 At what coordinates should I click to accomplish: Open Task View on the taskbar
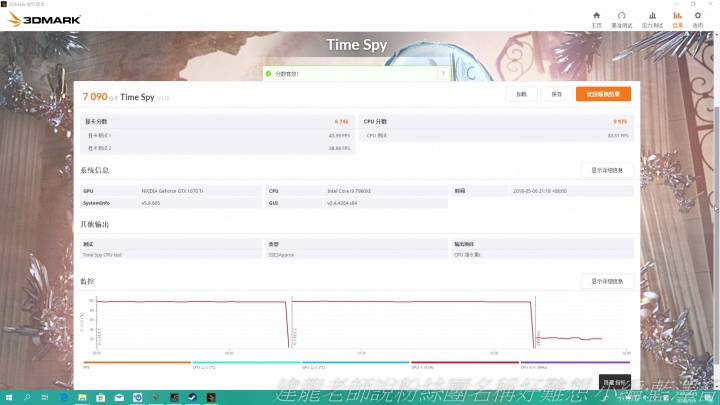click(x=45, y=398)
